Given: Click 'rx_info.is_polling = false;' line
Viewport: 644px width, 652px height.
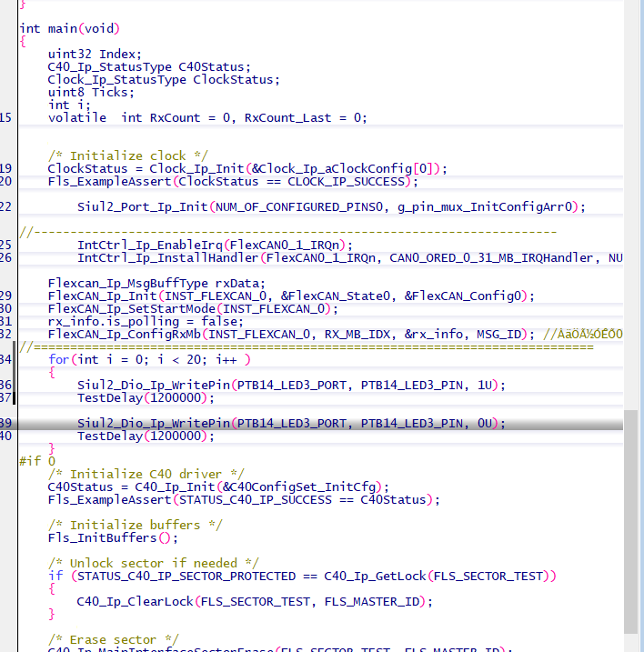Looking at the screenshot, I should pyautogui.click(x=146, y=321).
